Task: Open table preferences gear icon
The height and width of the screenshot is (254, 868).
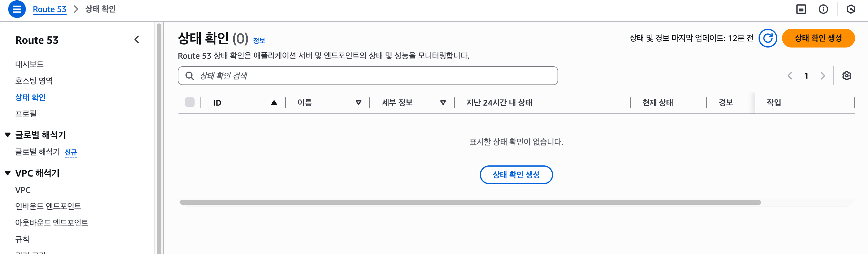Action: pyautogui.click(x=847, y=76)
